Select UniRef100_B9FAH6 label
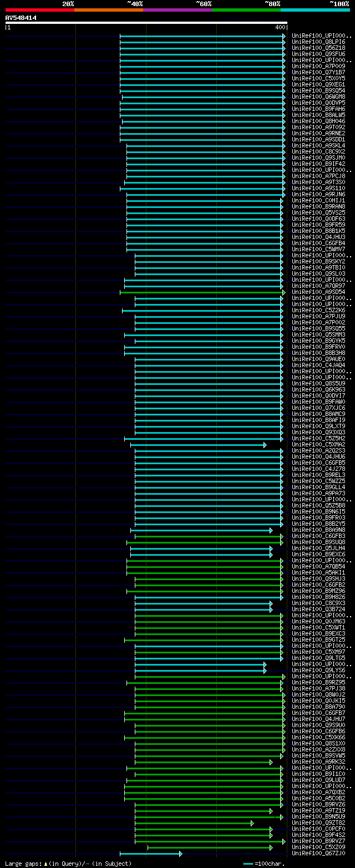 click(318, 109)
